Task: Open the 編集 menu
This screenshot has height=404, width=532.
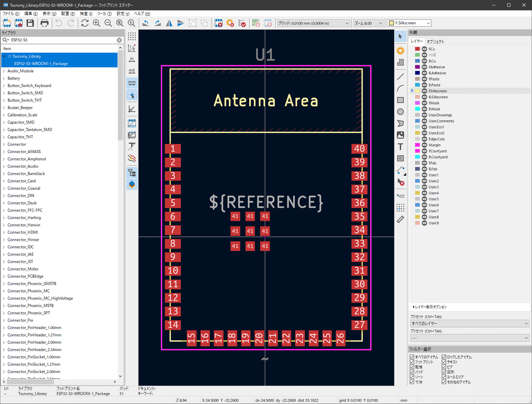Action: [x=31, y=14]
